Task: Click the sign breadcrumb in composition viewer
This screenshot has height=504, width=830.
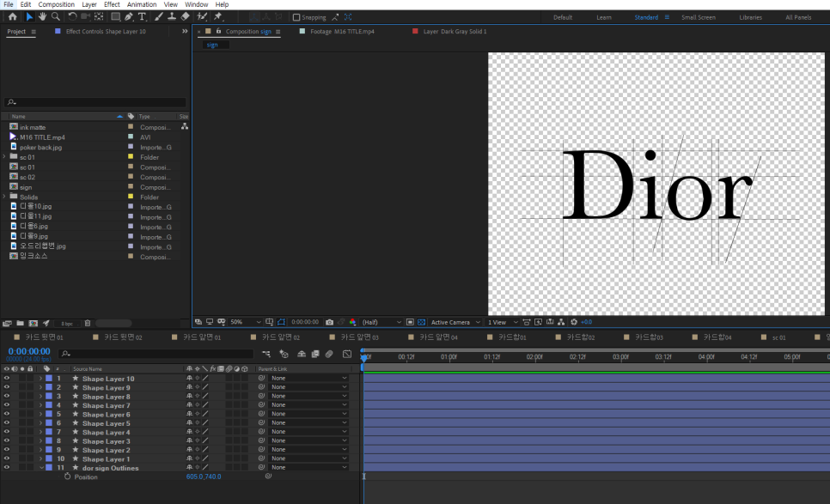Action: (212, 45)
